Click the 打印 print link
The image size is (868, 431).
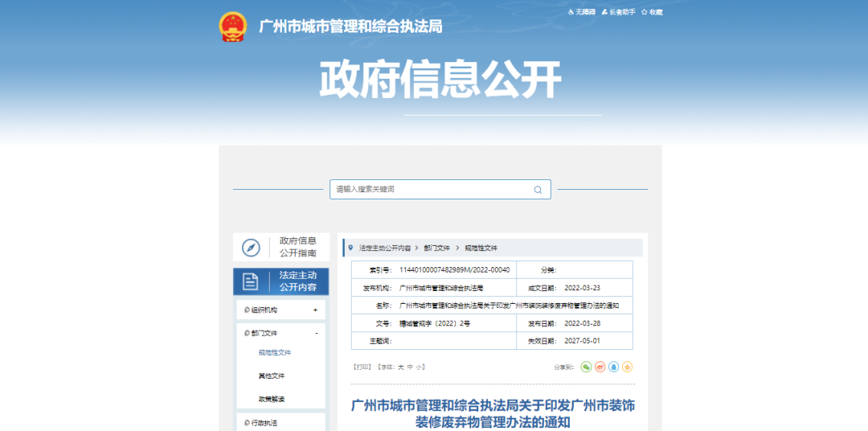click(362, 367)
